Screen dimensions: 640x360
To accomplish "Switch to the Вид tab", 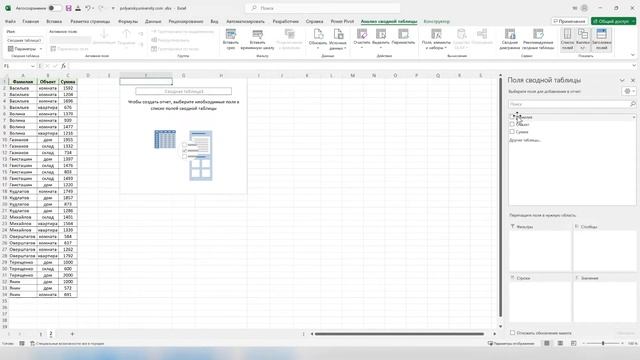I will [214, 21].
